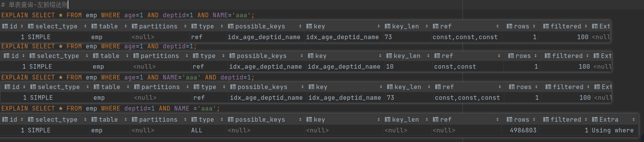Click the column icon of rows in third result
The image size is (644, 142).
point(512,87)
